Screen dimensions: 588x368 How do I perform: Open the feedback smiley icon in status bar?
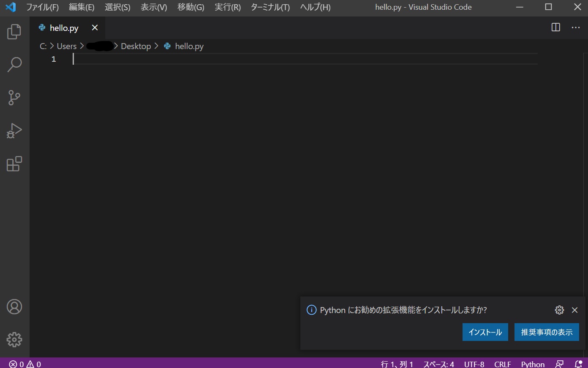tap(559, 363)
